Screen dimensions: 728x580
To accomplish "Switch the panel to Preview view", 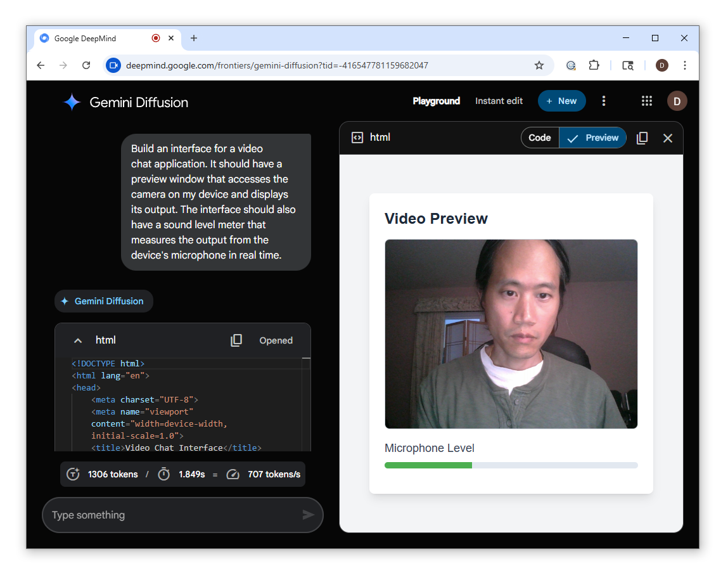I will 593,138.
